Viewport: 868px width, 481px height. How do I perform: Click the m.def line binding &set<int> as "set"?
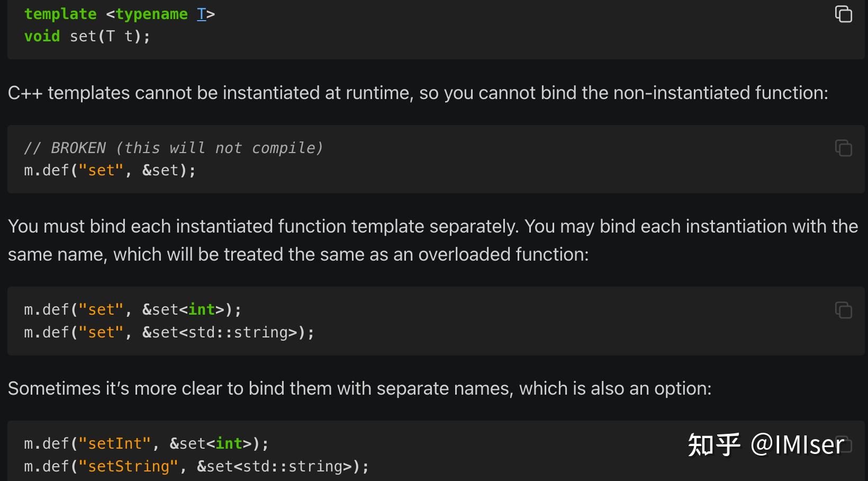tap(132, 310)
